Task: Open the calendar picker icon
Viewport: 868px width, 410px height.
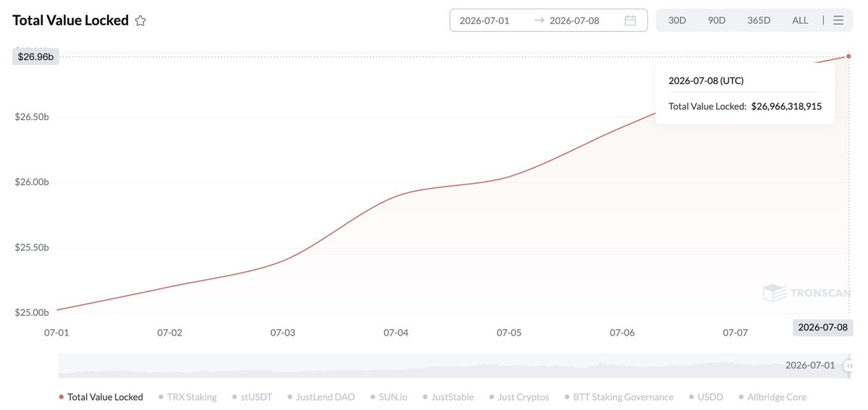Action: pyautogui.click(x=630, y=20)
